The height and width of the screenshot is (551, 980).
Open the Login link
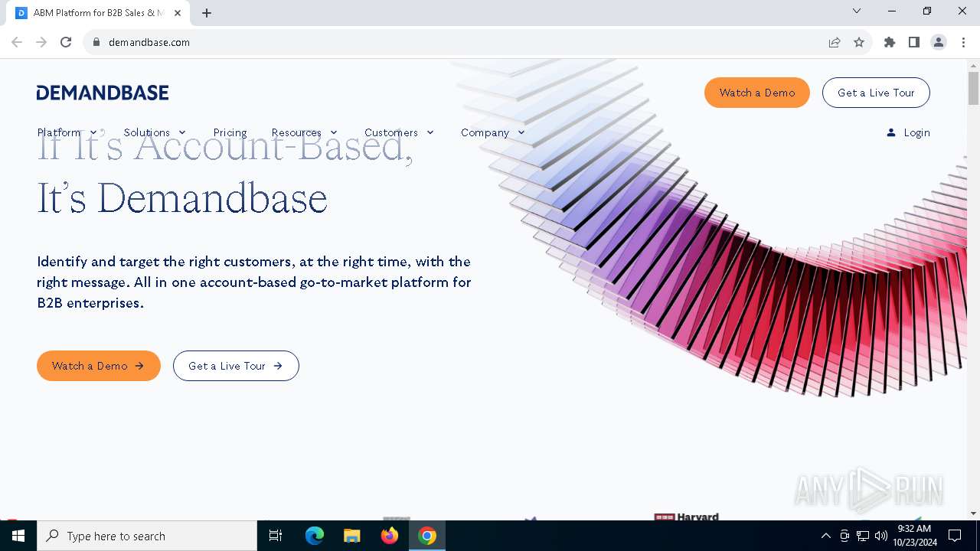(916, 132)
